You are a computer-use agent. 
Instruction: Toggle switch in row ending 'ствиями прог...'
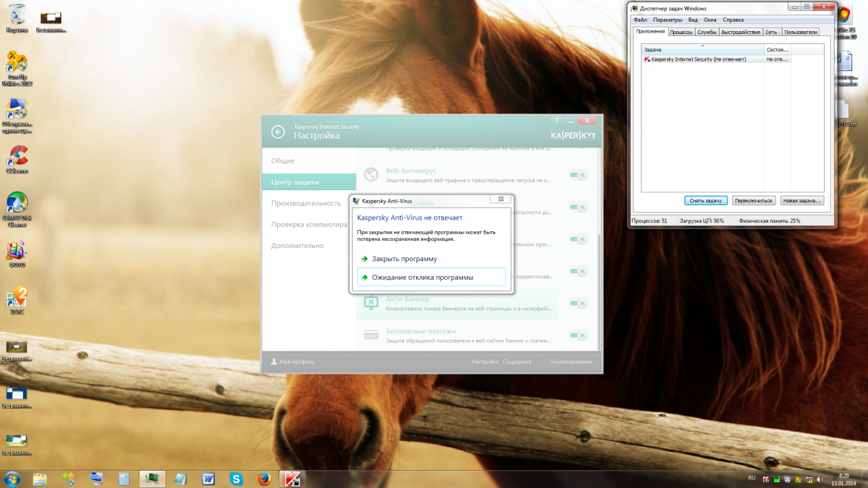[x=578, y=239]
